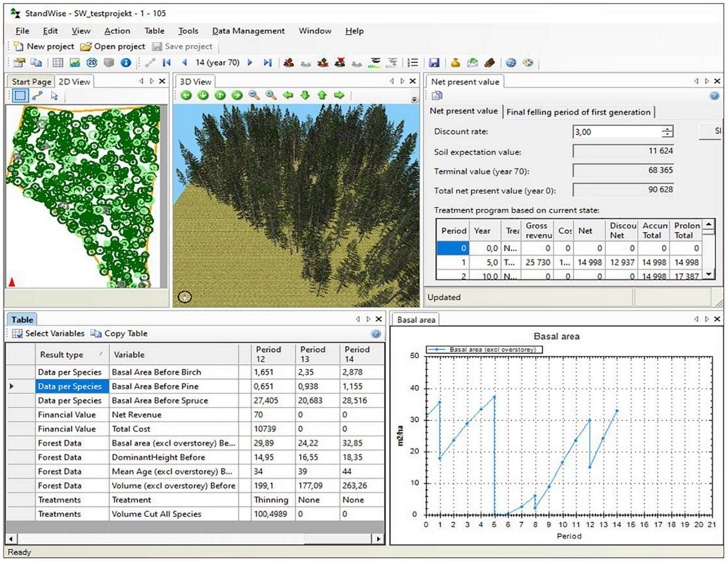Step forward to the next period

[250, 63]
